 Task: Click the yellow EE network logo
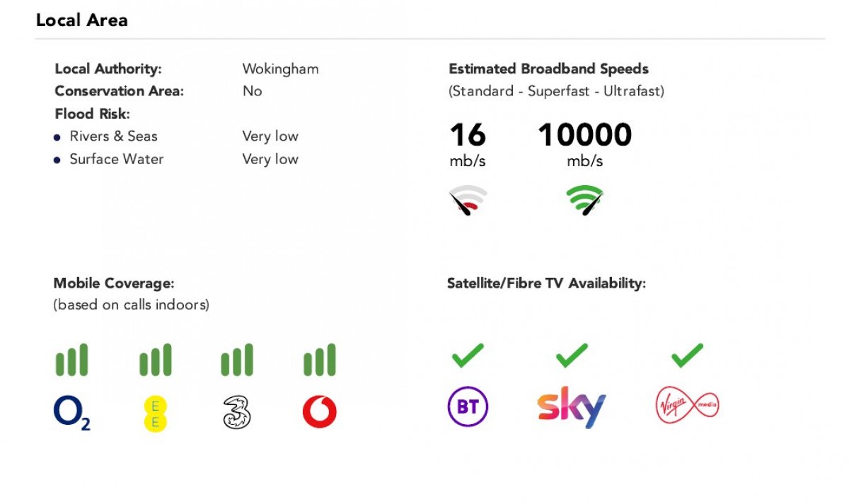click(155, 414)
